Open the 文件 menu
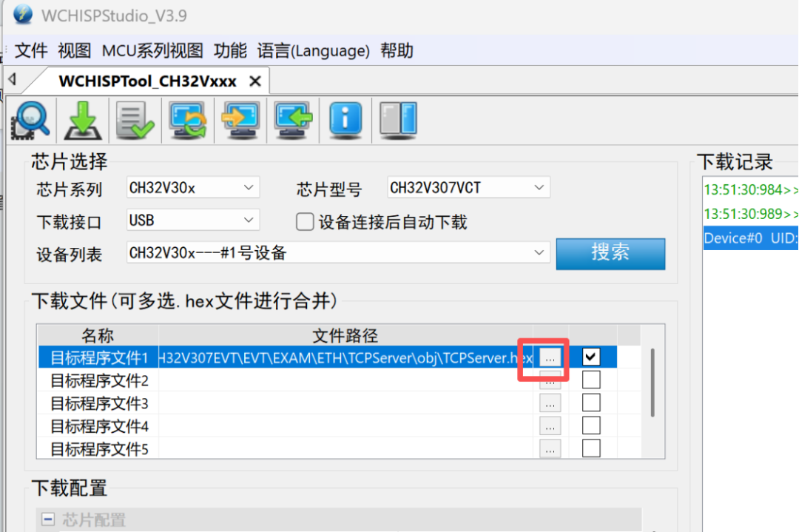This screenshot has width=799, height=532. (31, 50)
